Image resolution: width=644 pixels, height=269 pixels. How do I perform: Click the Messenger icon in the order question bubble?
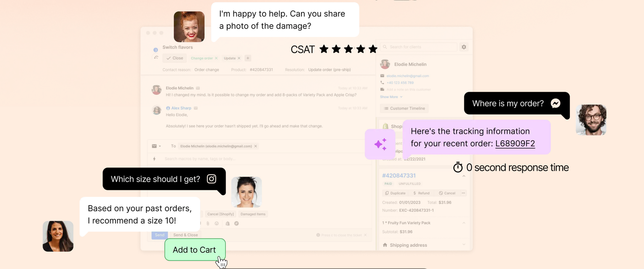555,103
